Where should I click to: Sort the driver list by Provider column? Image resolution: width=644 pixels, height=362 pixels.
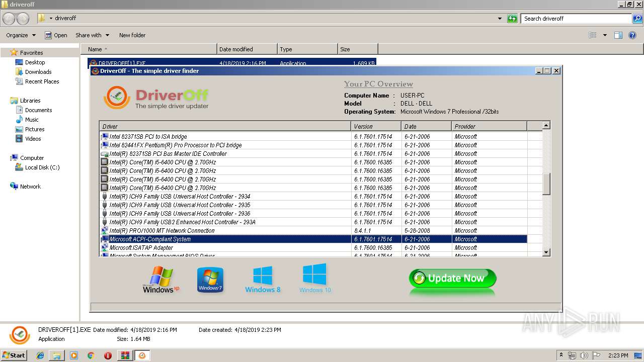[489, 126]
